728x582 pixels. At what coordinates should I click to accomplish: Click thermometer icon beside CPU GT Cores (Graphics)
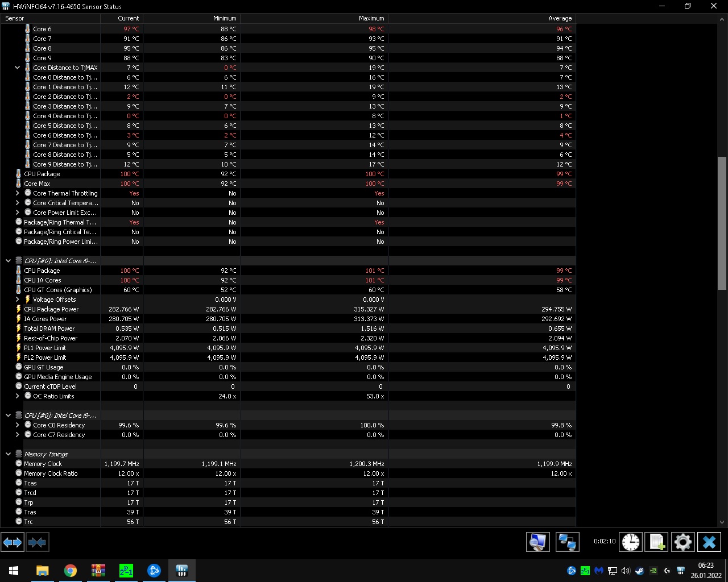click(18, 290)
